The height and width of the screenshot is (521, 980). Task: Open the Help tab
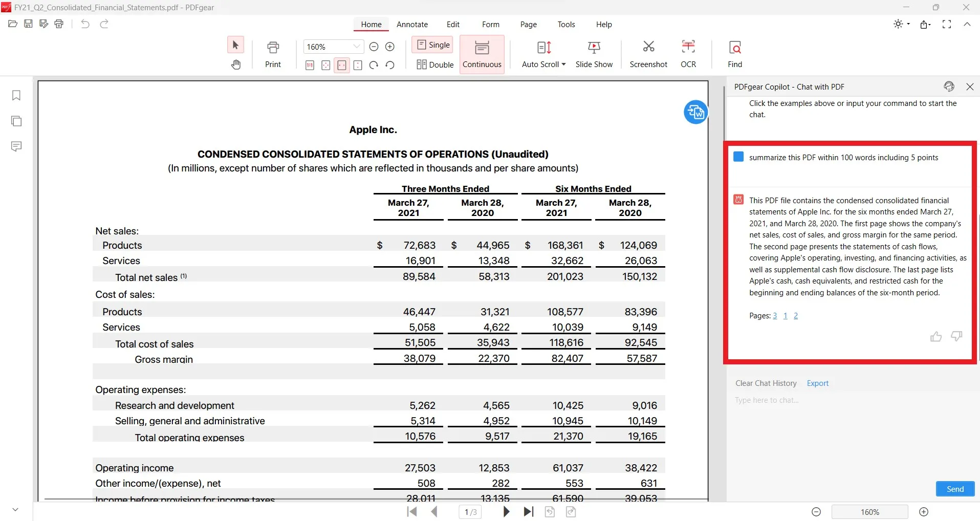click(x=604, y=24)
